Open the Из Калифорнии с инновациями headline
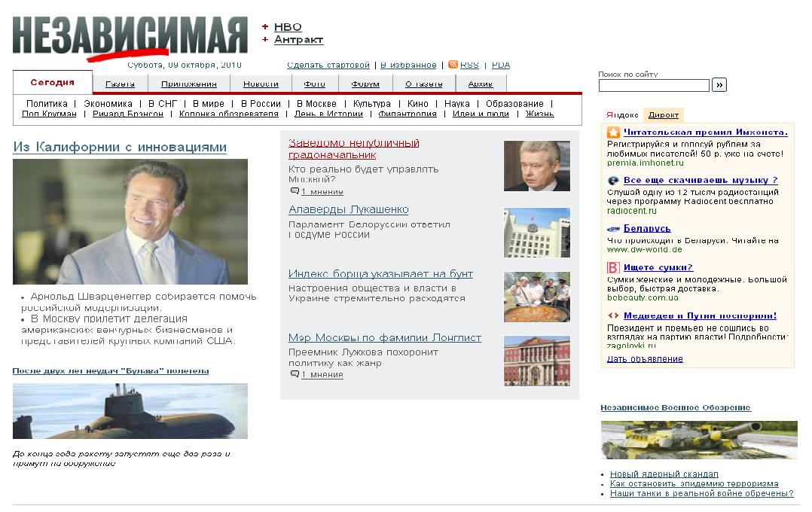The height and width of the screenshot is (512, 812). pos(120,147)
